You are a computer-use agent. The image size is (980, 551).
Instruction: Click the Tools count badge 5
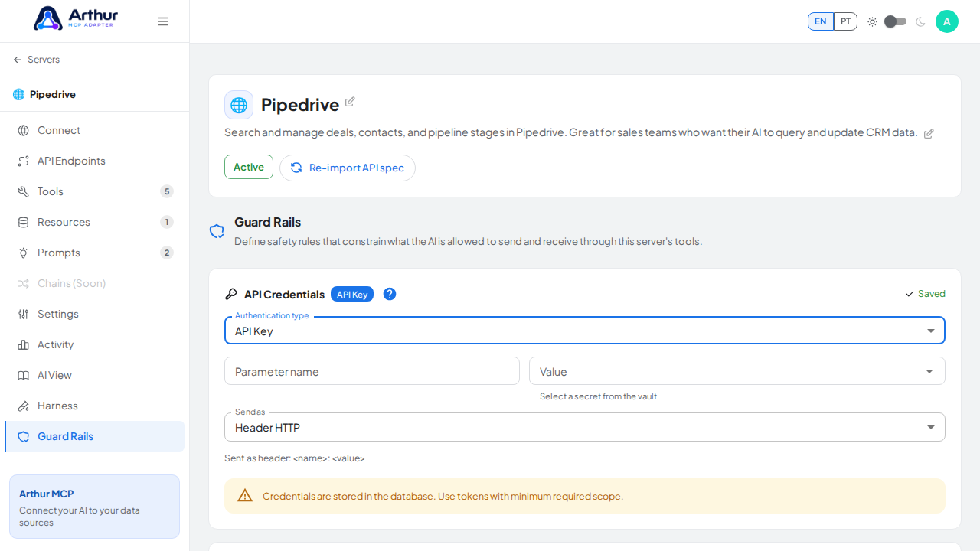click(x=167, y=191)
